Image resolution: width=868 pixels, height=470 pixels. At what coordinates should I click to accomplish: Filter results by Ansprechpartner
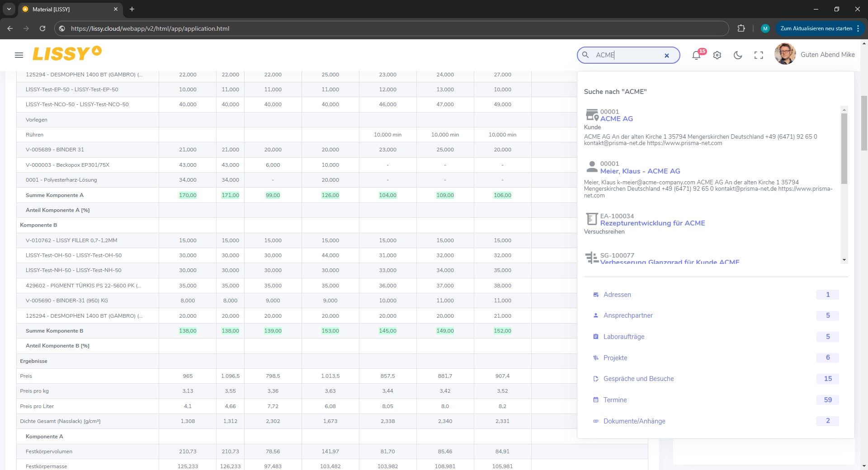tap(628, 315)
